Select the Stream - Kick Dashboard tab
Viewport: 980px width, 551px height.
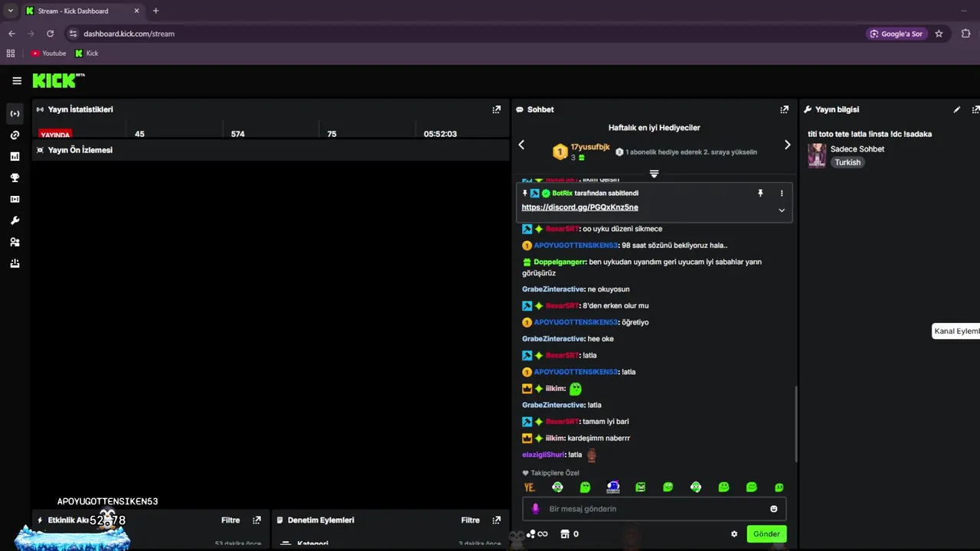(83, 11)
